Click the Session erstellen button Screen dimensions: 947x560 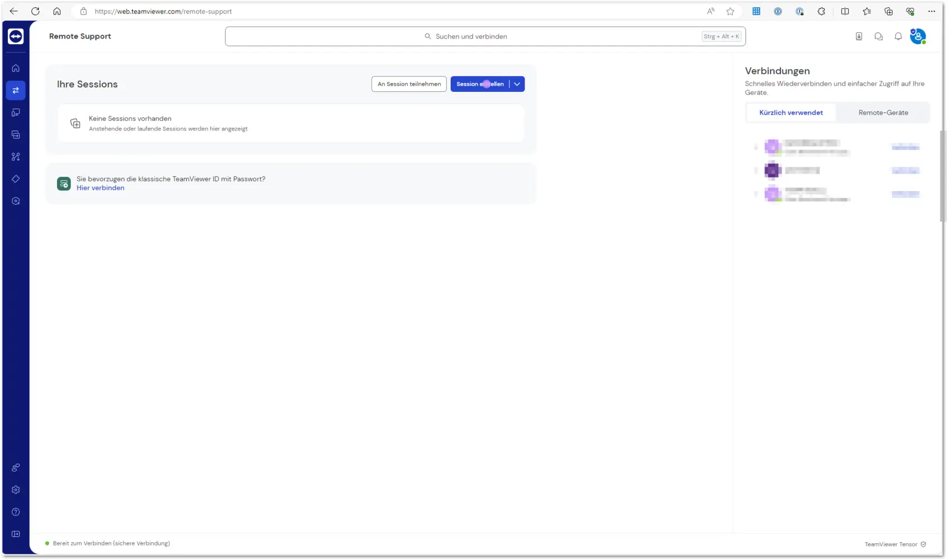pyautogui.click(x=480, y=84)
